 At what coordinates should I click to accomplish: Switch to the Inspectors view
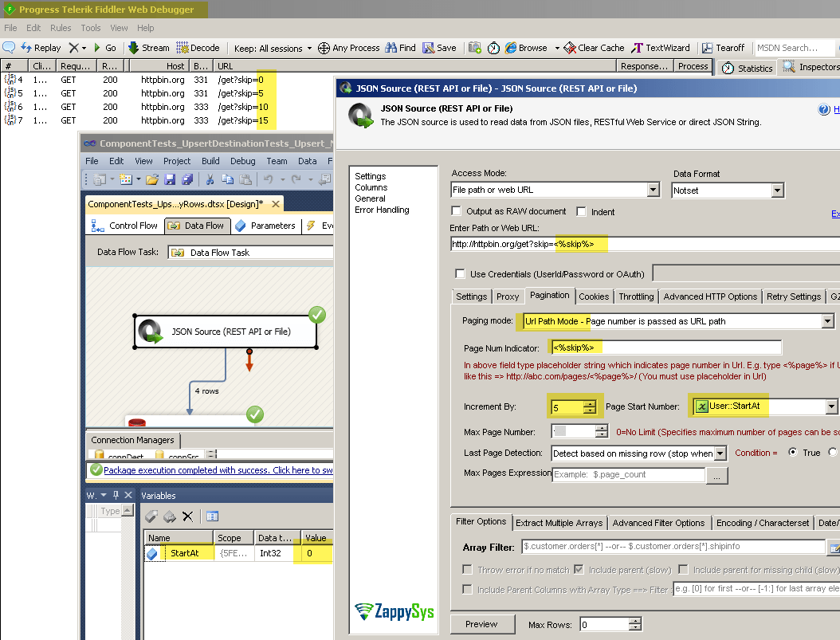pyautogui.click(x=813, y=67)
